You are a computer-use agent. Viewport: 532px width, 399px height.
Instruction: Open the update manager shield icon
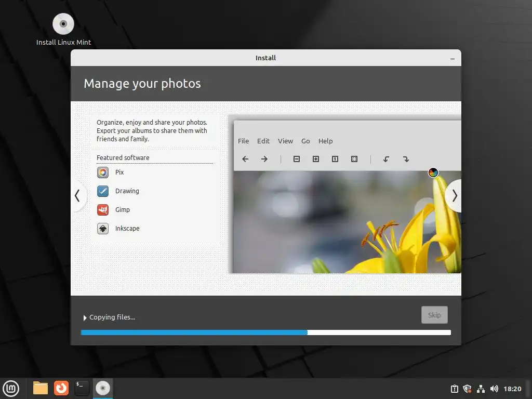pyautogui.click(x=467, y=389)
